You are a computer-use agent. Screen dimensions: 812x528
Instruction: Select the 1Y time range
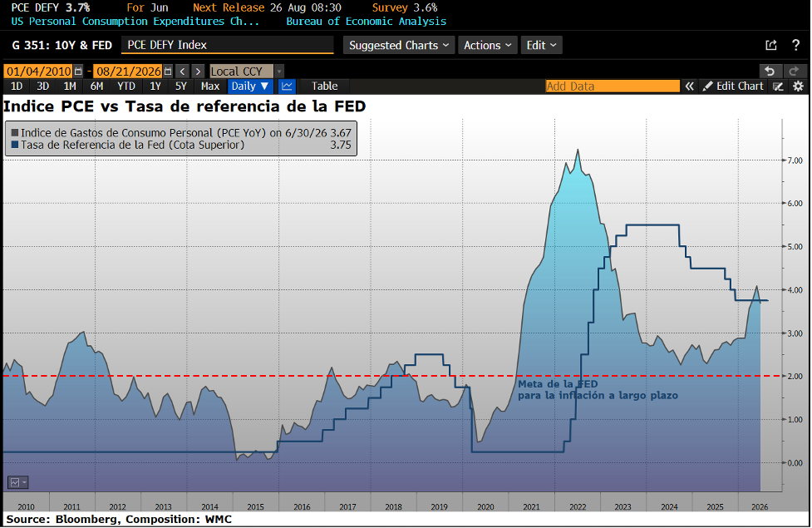tap(155, 86)
